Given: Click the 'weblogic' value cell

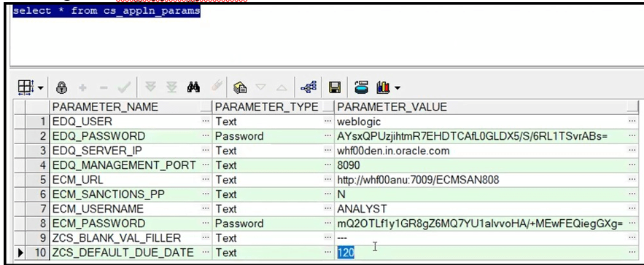Looking at the screenshot, I should click(x=486, y=122).
